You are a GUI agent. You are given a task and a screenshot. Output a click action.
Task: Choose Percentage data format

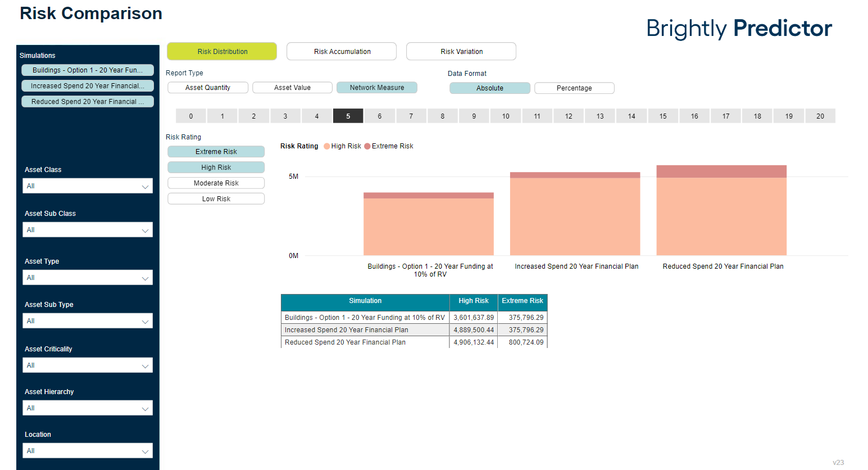[574, 88]
